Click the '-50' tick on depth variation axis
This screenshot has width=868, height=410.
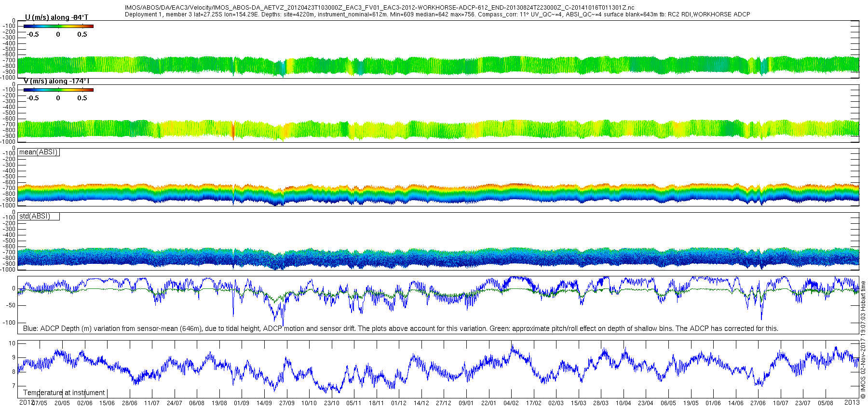pyautogui.click(x=10, y=306)
